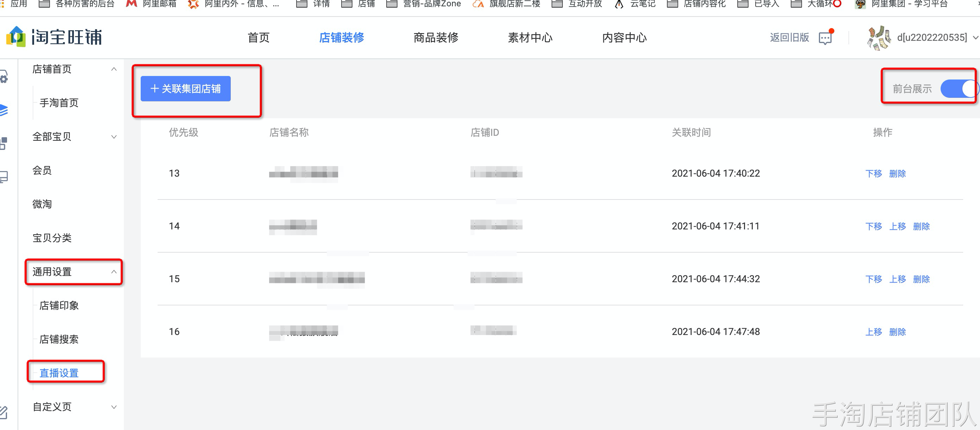Click the modules blocks sidebar icon
The image size is (980, 430).
4,144
